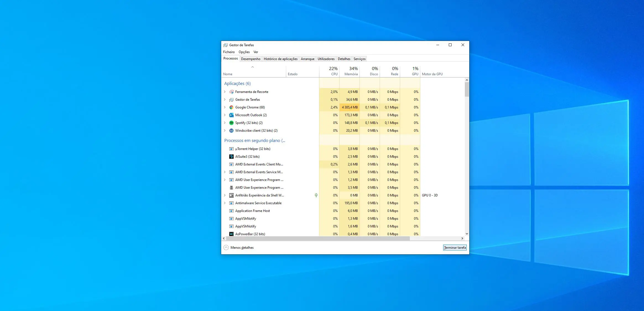Image resolution: width=644 pixels, height=311 pixels.
Task: Click the green leaf status icon
Action: pyautogui.click(x=316, y=195)
